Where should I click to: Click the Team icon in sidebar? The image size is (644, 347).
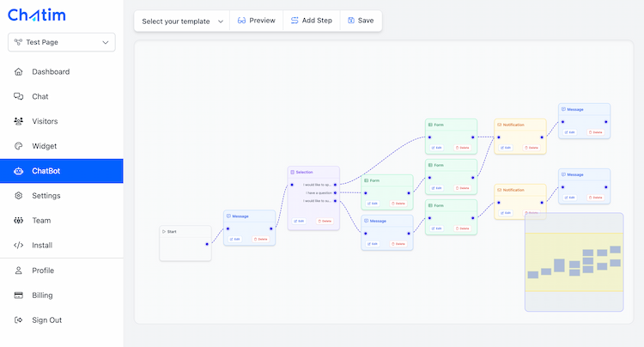19,221
